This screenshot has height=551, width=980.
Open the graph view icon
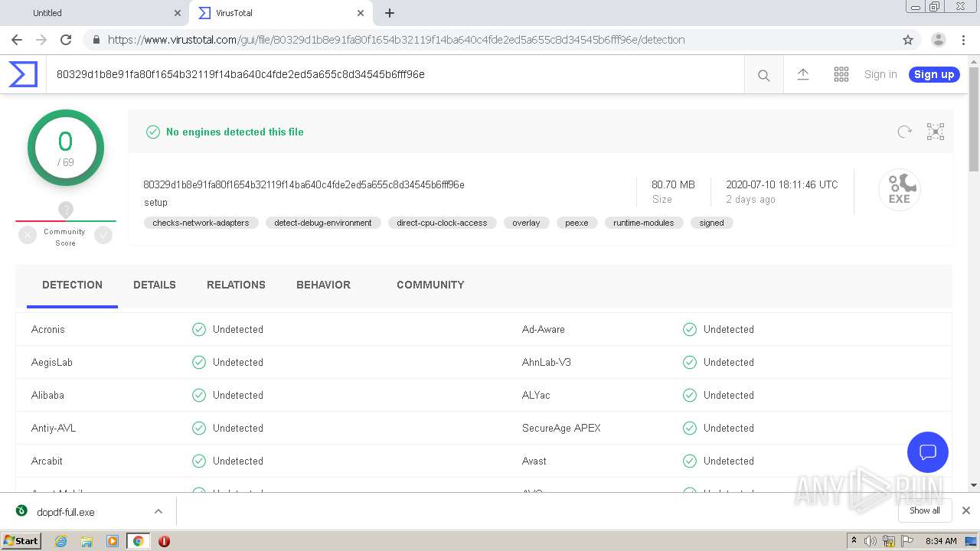click(x=936, y=132)
